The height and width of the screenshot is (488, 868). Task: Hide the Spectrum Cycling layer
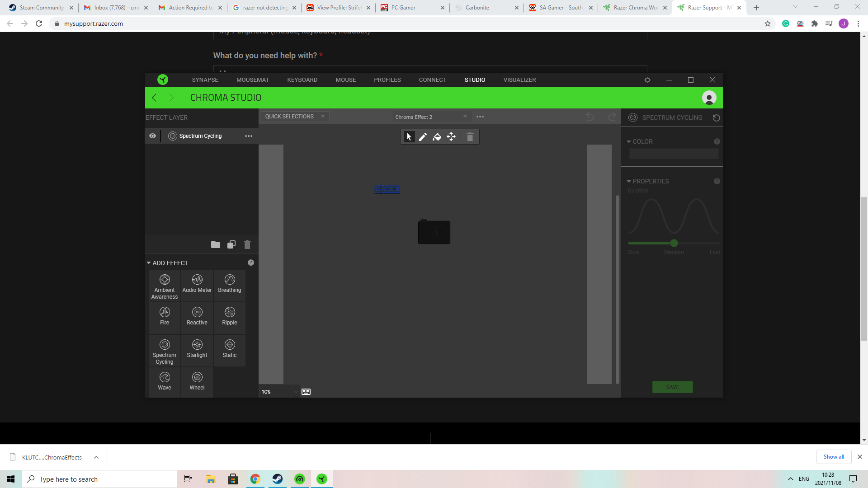pos(153,136)
